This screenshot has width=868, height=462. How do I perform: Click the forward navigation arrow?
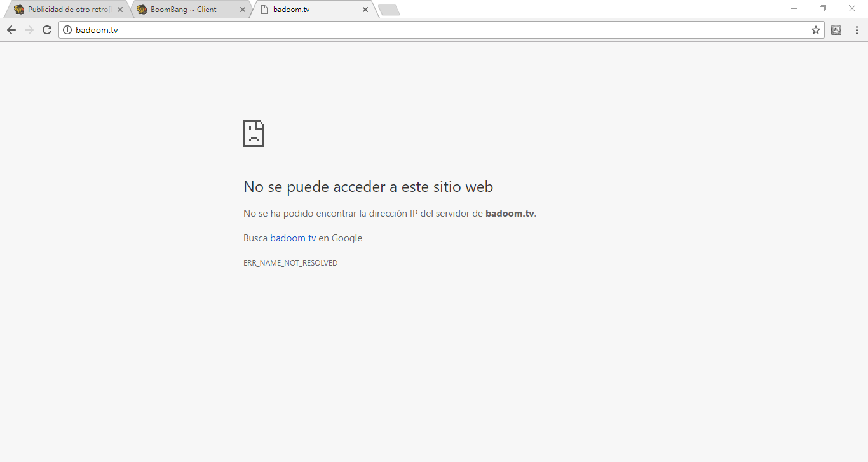click(x=29, y=30)
